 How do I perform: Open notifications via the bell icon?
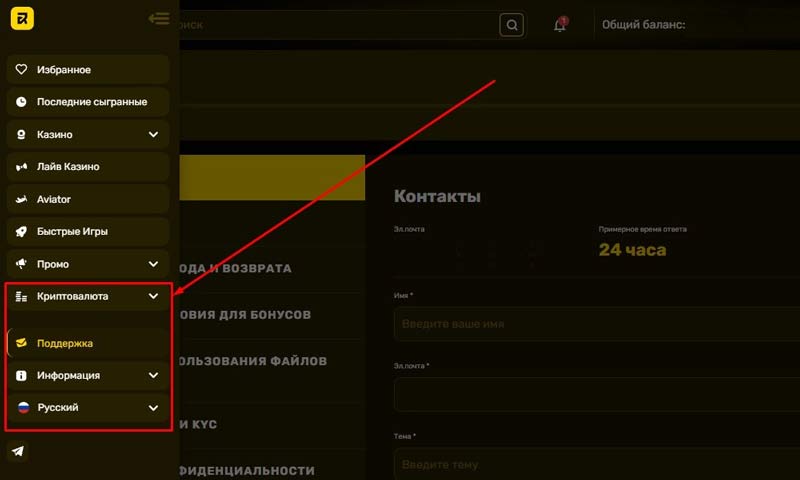(560, 25)
